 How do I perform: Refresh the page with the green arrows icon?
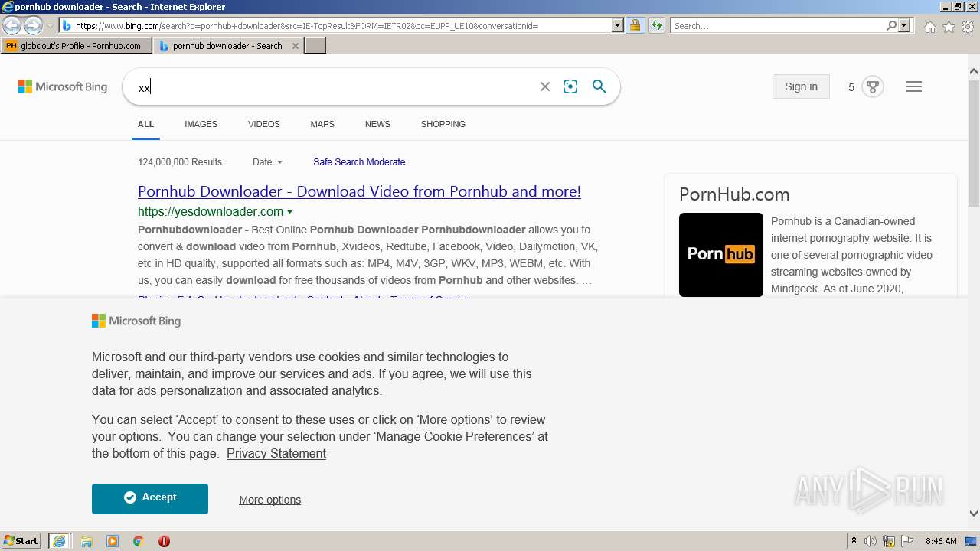coord(656,25)
